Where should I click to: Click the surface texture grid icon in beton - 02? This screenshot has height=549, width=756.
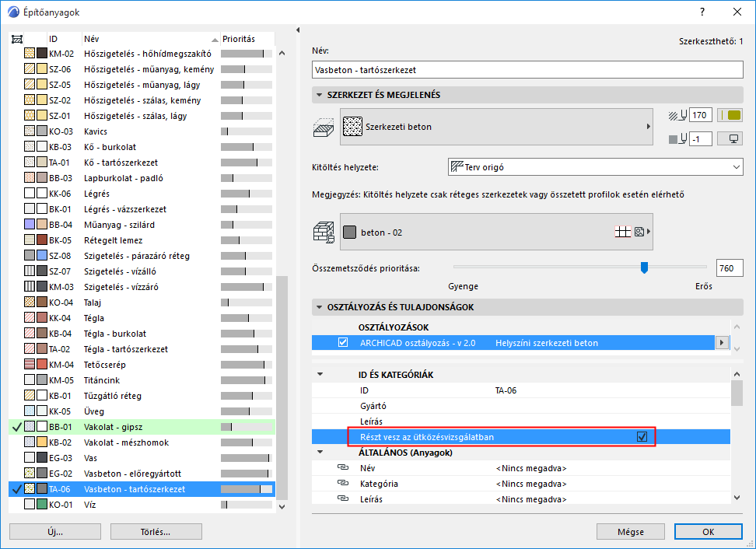click(622, 232)
